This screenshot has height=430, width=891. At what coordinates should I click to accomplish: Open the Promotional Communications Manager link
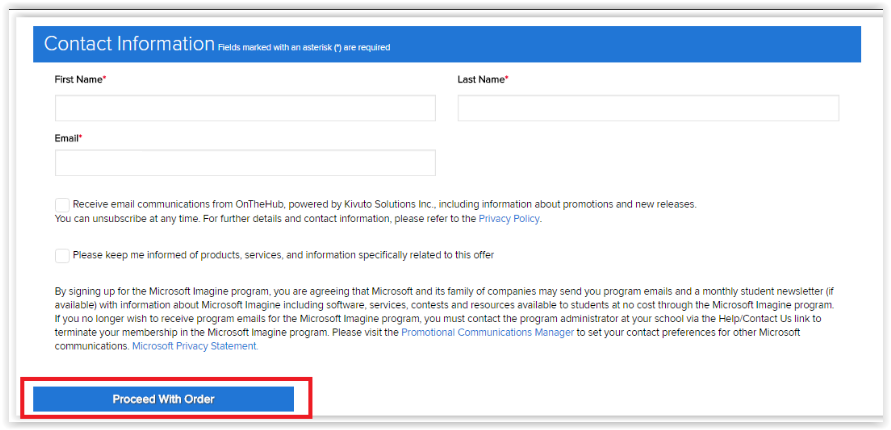click(x=487, y=332)
